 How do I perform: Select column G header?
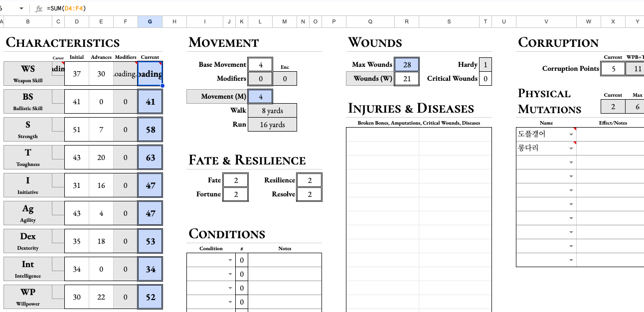150,21
